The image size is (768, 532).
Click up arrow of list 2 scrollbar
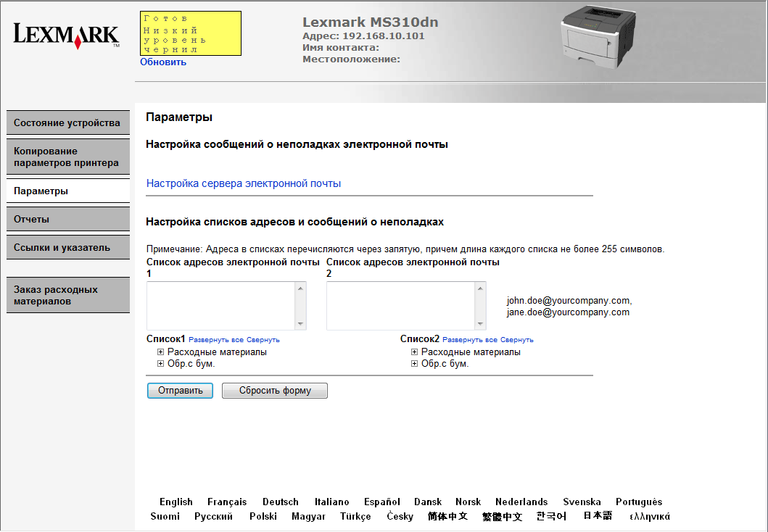pyautogui.click(x=480, y=288)
